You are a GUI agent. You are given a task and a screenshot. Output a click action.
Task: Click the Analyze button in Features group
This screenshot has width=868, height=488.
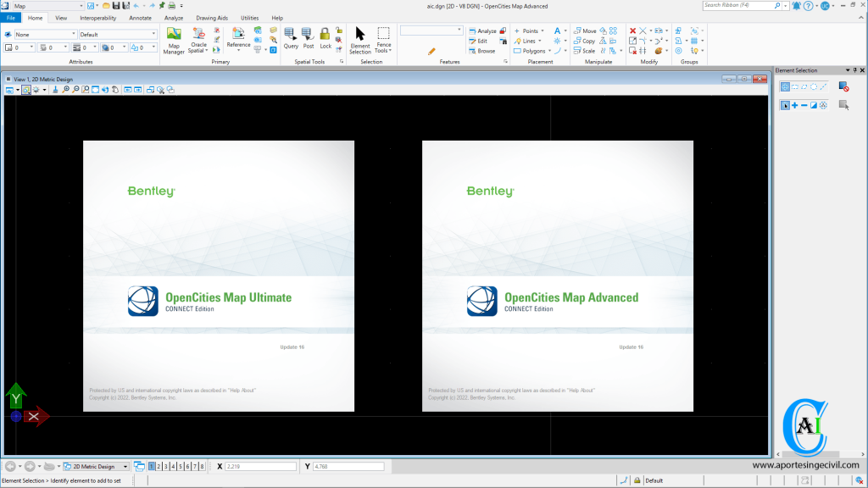[482, 31]
